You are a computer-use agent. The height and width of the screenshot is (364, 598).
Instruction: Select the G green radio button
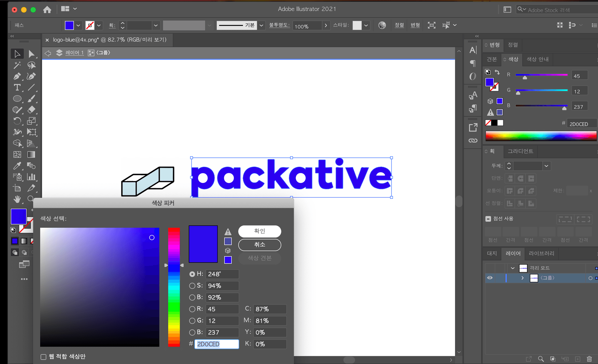click(192, 321)
